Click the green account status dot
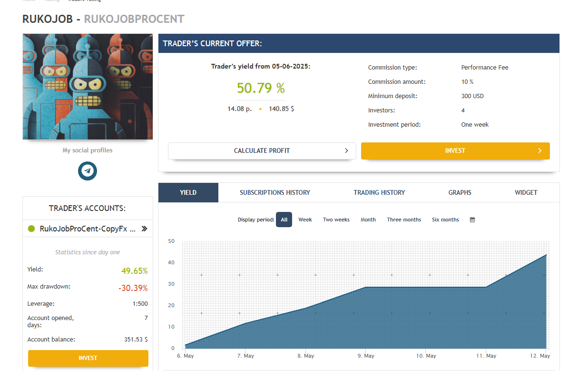The width and height of the screenshot is (588, 371). click(32, 229)
